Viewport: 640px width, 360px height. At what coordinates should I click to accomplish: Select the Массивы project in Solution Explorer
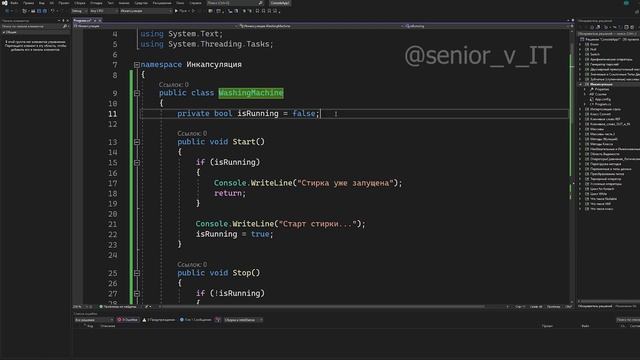point(597,129)
